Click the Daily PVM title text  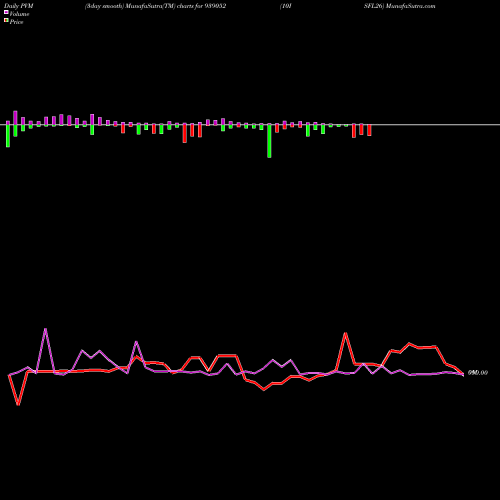pos(19,6)
